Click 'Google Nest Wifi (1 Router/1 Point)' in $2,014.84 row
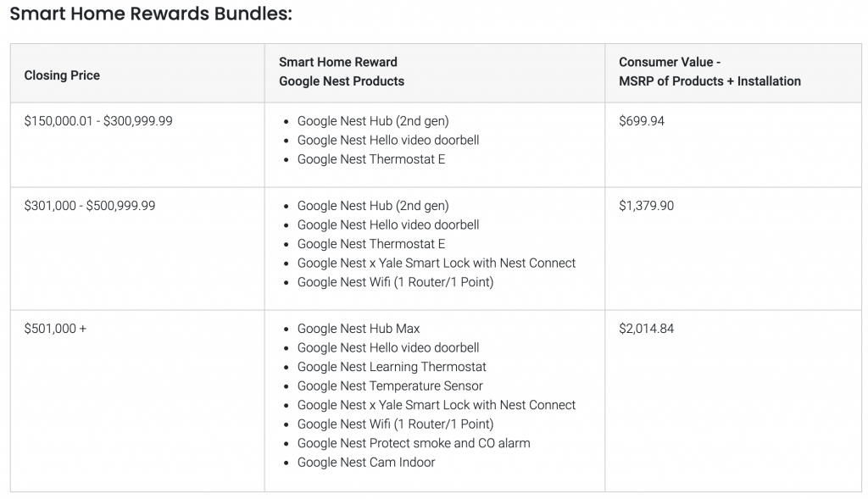 pyautogui.click(x=395, y=424)
